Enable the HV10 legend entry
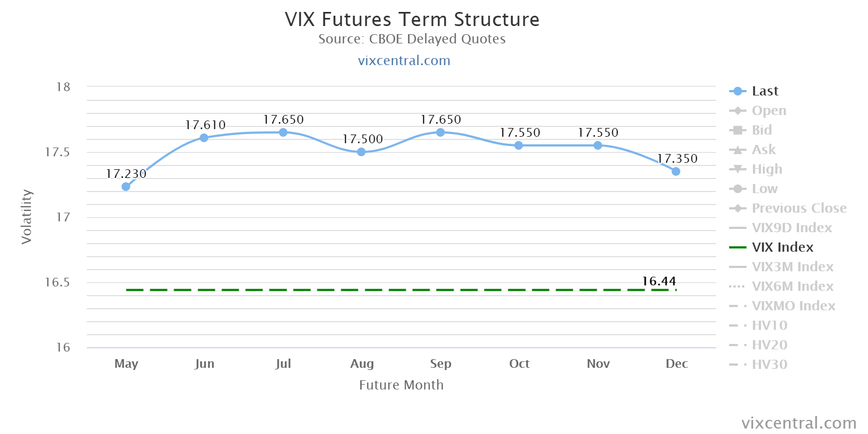 tap(769, 325)
